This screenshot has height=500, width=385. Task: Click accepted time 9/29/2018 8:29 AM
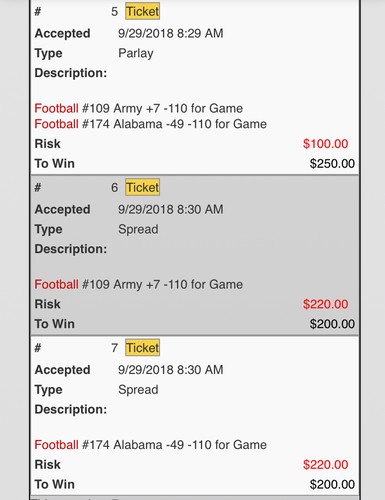[171, 33]
